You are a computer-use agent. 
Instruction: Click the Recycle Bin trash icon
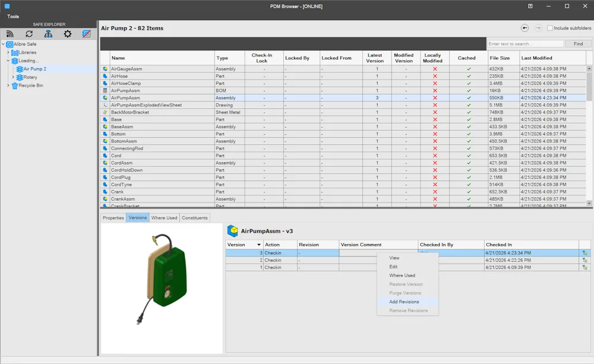pos(15,86)
